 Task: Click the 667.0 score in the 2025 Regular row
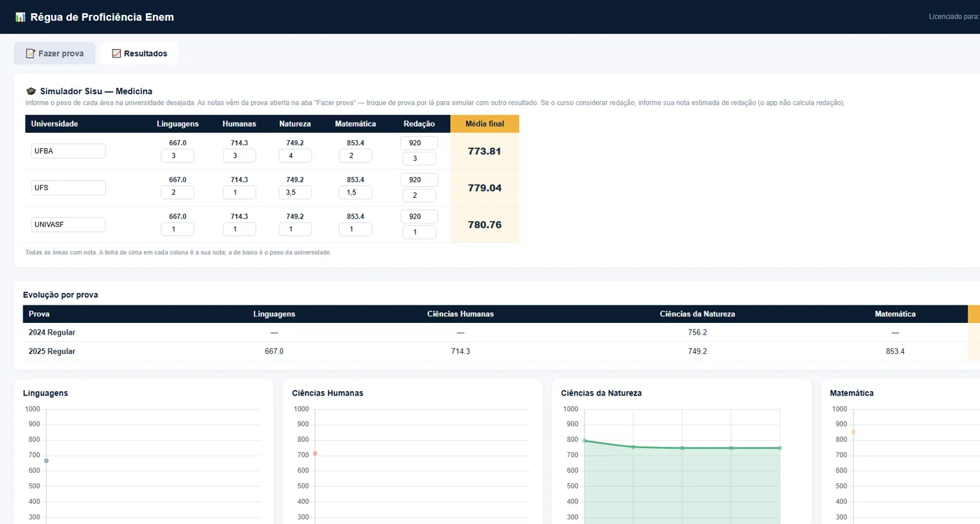[x=274, y=351]
